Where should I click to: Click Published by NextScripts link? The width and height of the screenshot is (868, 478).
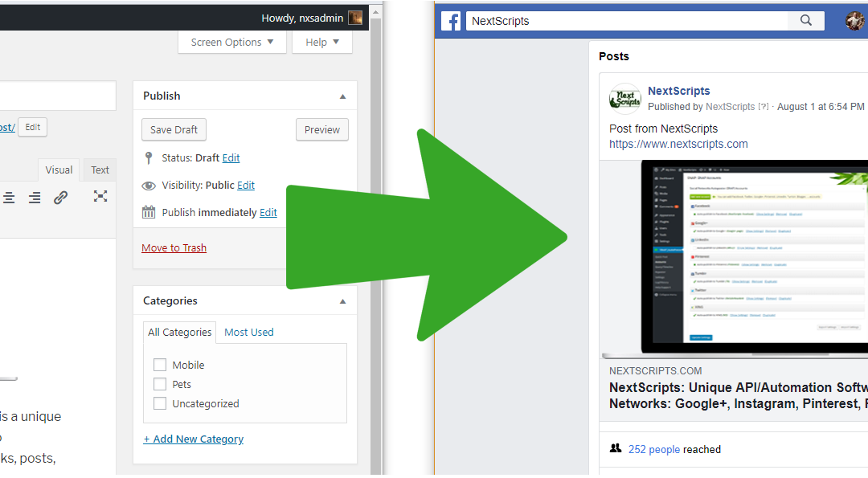[x=730, y=106]
